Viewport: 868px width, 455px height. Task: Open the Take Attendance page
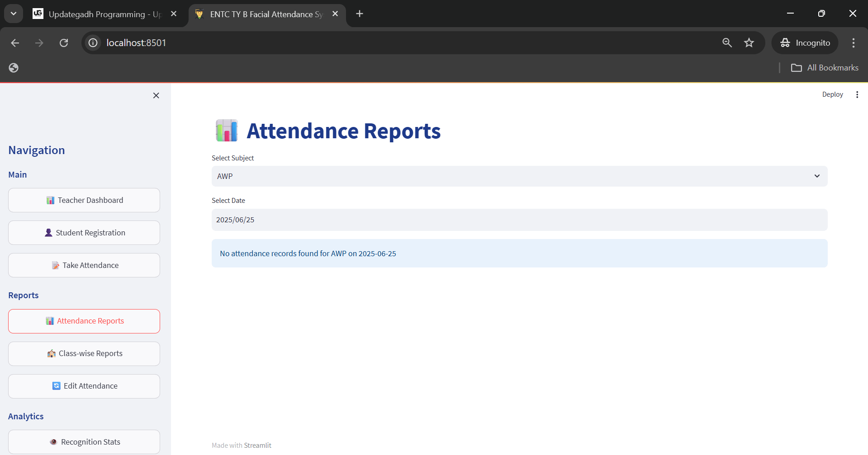pos(84,265)
